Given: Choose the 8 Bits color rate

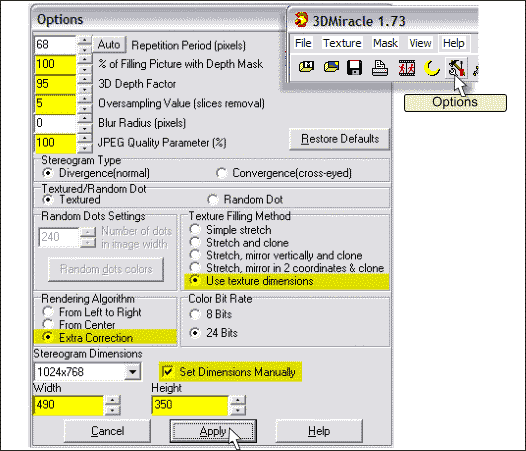Looking at the screenshot, I should pos(195,314).
